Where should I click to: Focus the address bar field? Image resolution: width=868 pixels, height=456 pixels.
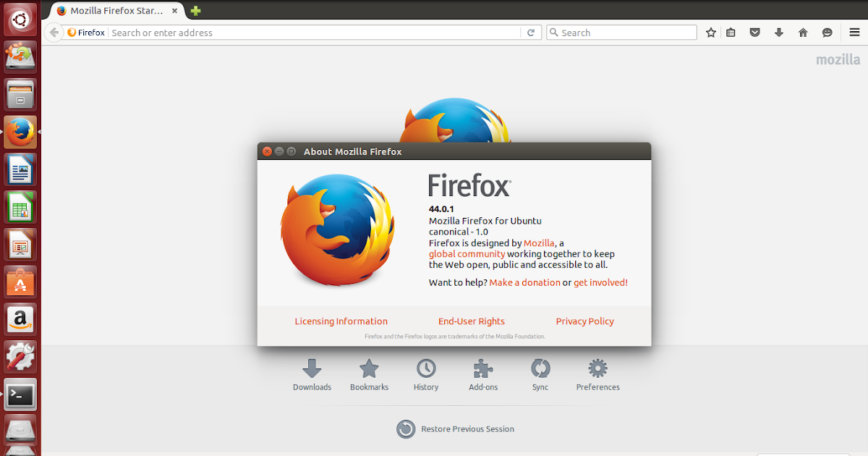tap(314, 33)
